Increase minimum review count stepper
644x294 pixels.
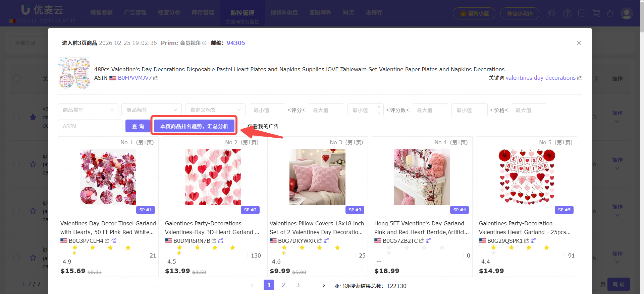click(379, 107)
